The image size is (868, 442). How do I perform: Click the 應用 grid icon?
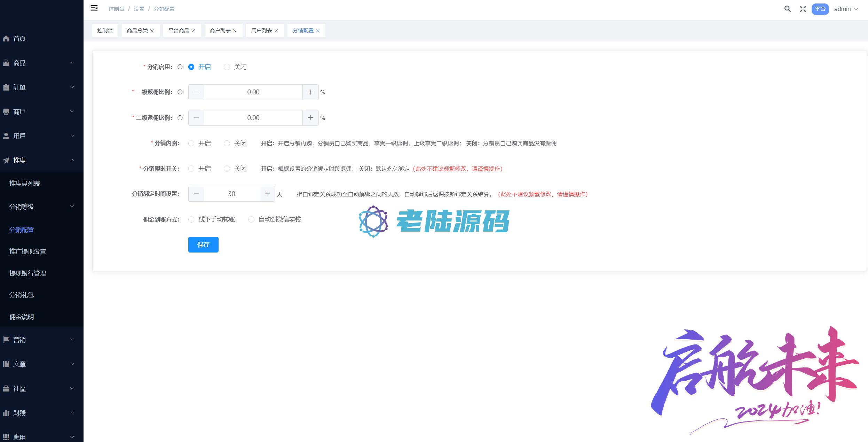point(6,437)
